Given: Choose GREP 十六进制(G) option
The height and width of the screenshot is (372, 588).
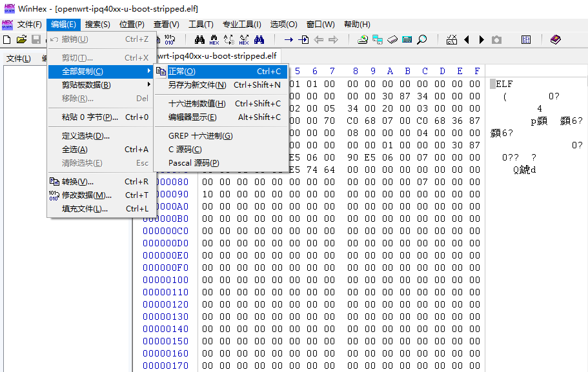Looking at the screenshot, I should [221, 135].
